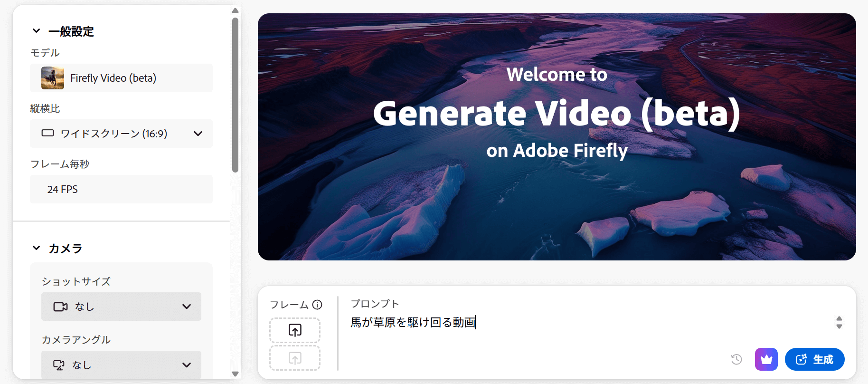Select the Firefly Video (beta) model field
This screenshot has width=868, height=384.
(121, 78)
